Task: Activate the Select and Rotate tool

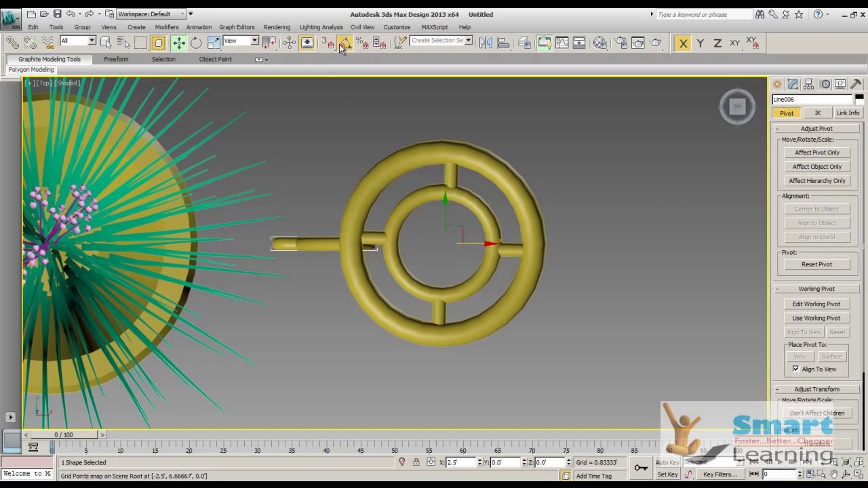Action: (196, 43)
